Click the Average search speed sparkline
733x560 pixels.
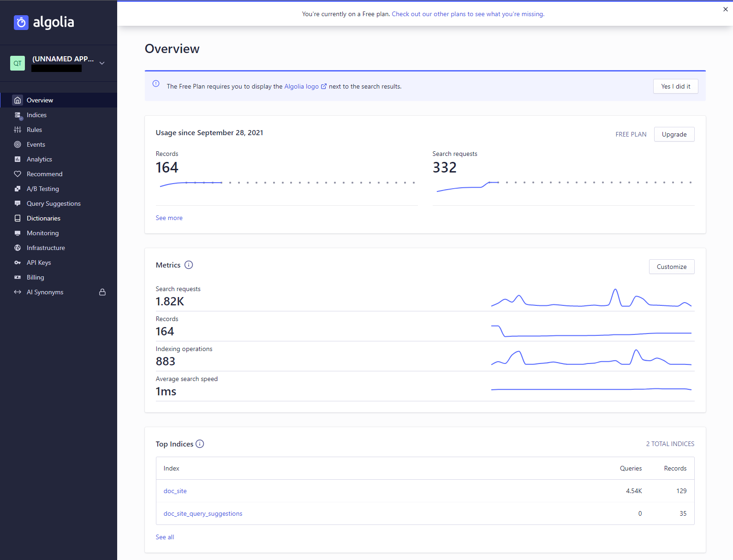(x=591, y=389)
